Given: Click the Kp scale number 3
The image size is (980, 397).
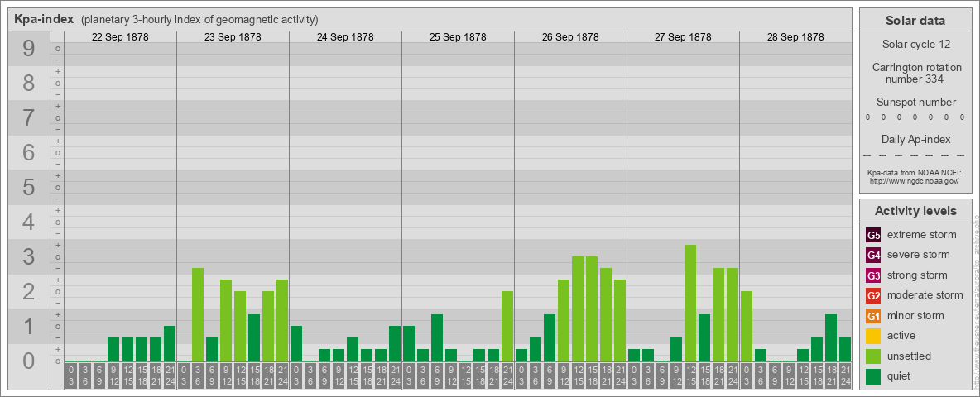Looking at the screenshot, I should [x=29, y=256].
